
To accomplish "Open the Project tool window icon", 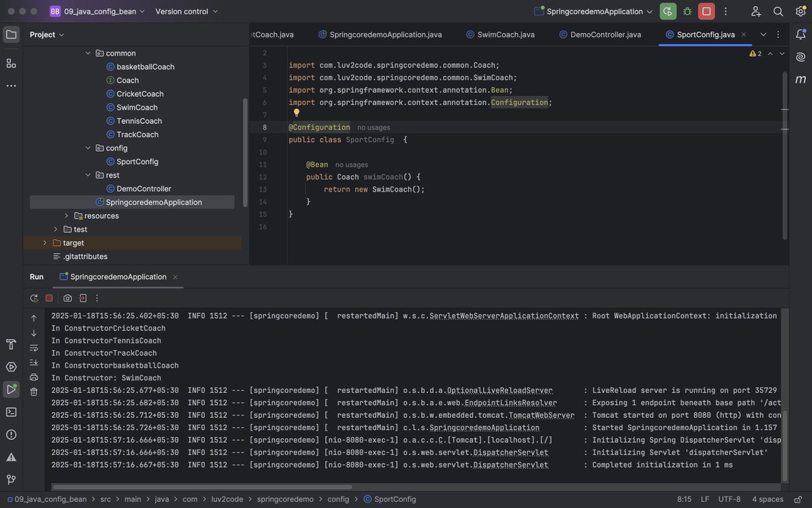I will click(11, 35).
